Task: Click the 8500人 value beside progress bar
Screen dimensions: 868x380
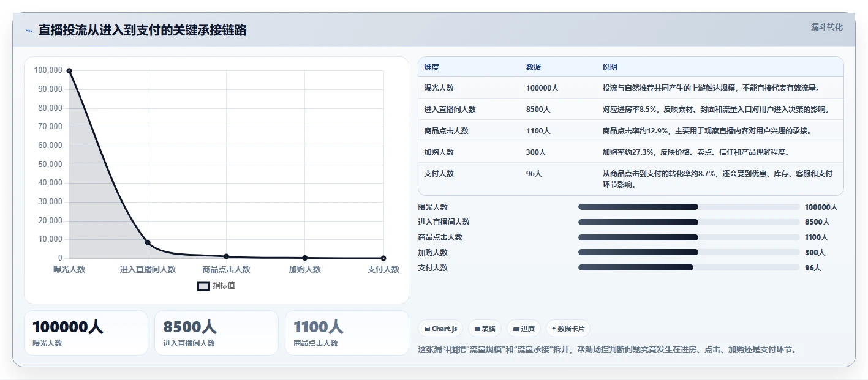Action: [817, 222]
